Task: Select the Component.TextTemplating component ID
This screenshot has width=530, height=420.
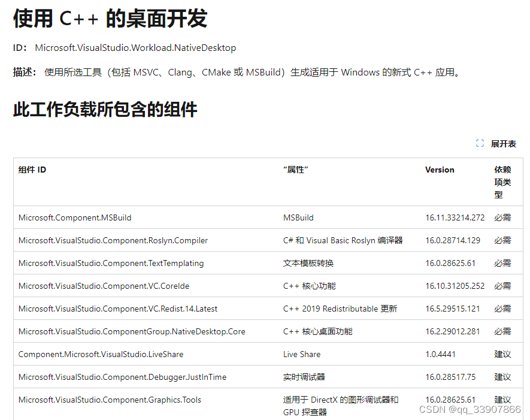Action: click(111, 263)
